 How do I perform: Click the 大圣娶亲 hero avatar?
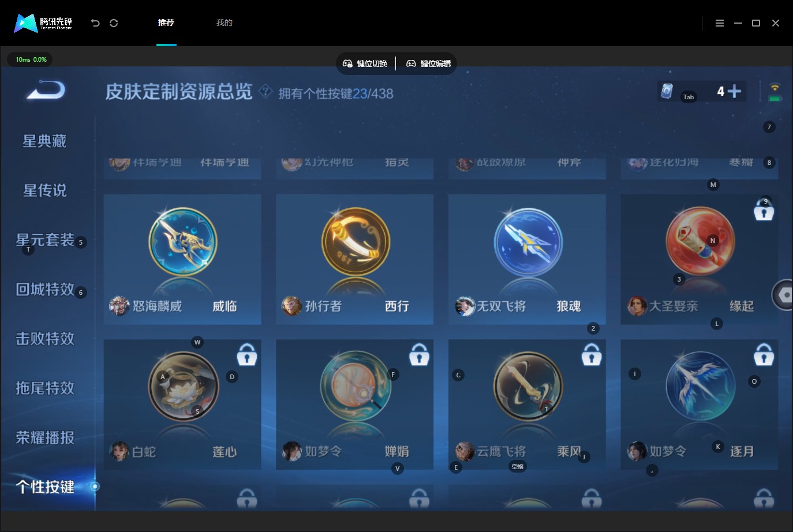tap(637, 306)
